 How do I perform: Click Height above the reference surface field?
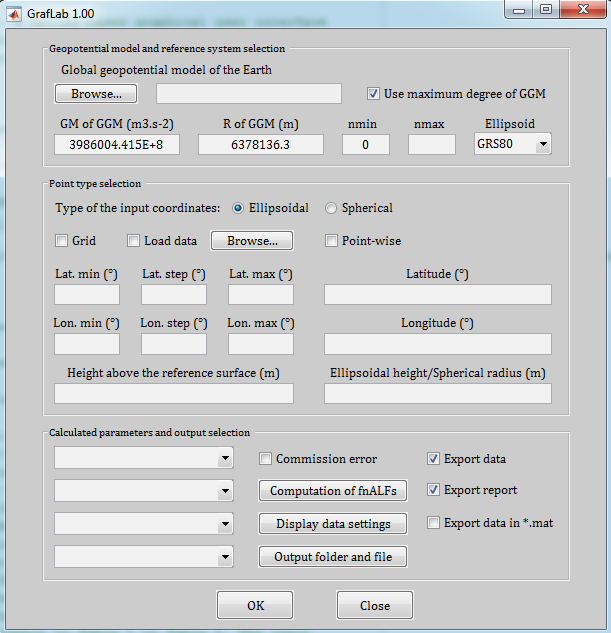174,394
